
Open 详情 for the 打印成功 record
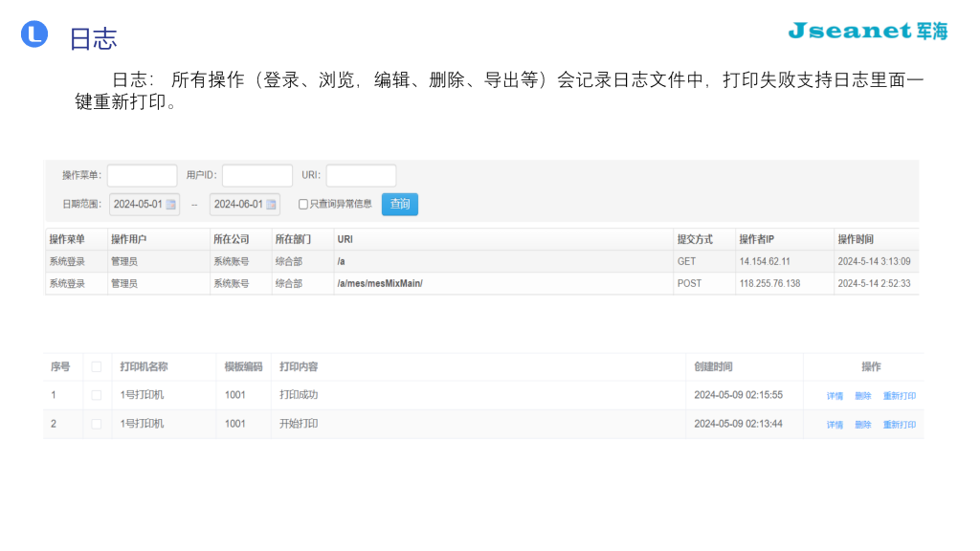point(833,395)
